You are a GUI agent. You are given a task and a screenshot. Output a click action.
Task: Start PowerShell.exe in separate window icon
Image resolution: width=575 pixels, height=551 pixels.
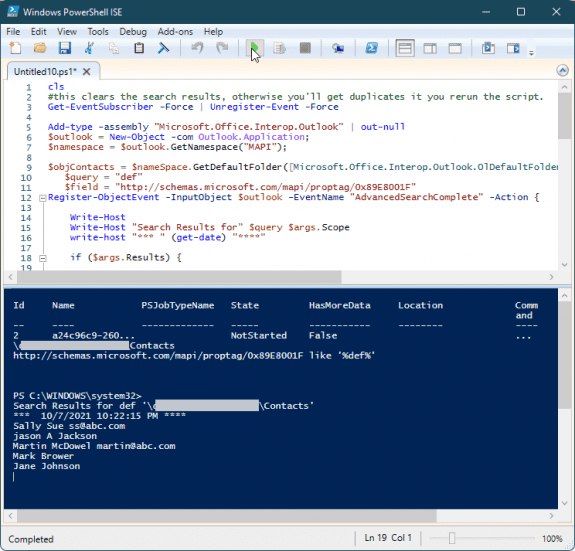(x=371, y=48)
